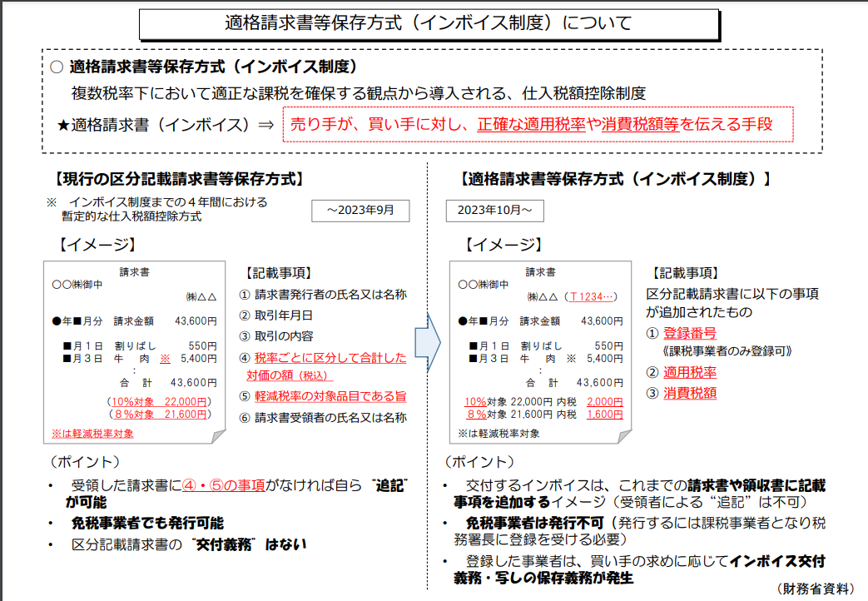Select '区分記載請求書に以下の事項' description line
Screen dimensions: 868x601
click(732, 294)
